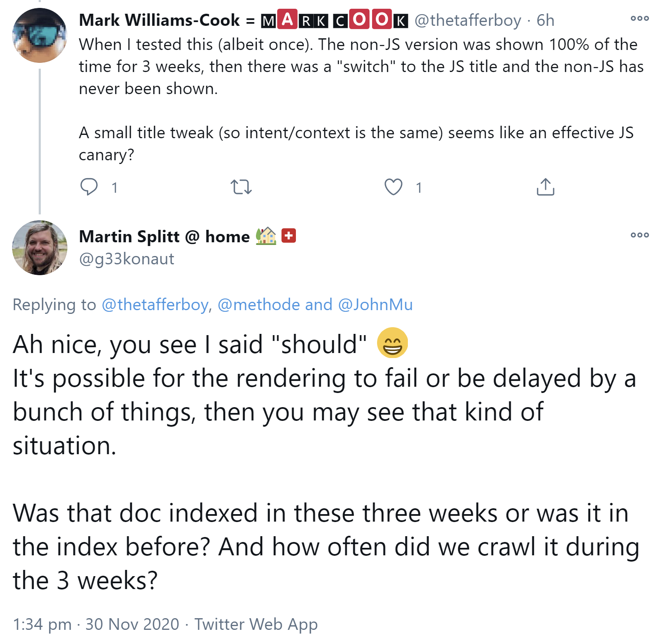Click the Martin Splitt @ home name
The image size is (658, 644).
(x=164, y=236)
